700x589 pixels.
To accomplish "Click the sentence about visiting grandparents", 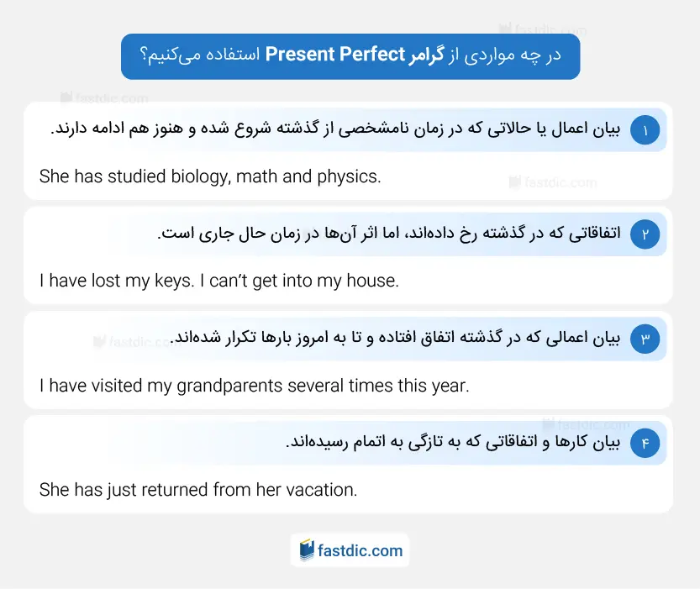I will point(254,386).
